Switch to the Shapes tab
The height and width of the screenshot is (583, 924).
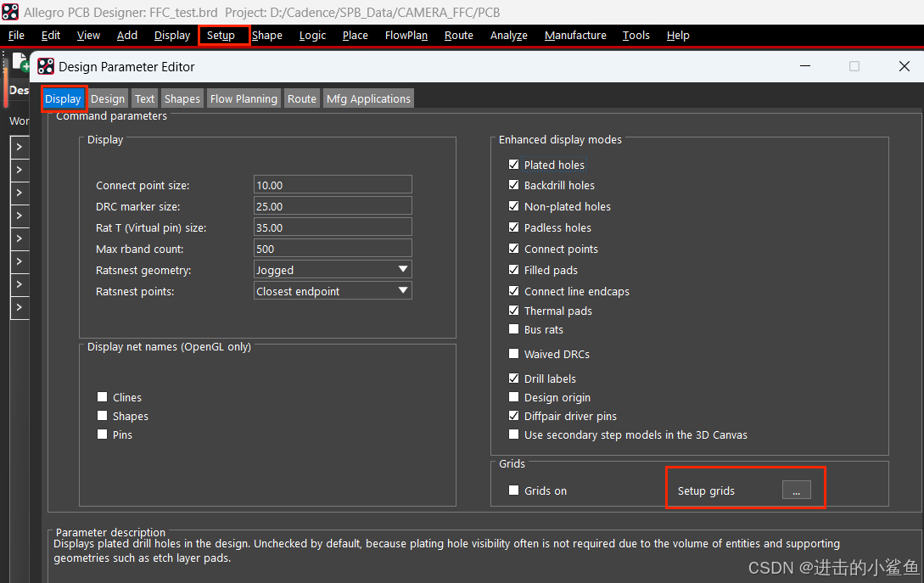pyautogui.click(x=182, y=98)
